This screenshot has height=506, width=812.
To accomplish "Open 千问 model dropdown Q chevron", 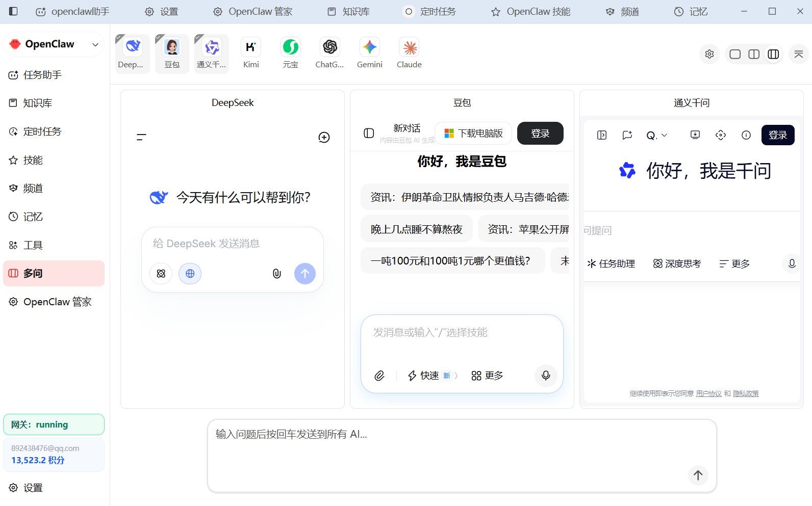I will tap(656, 135).
